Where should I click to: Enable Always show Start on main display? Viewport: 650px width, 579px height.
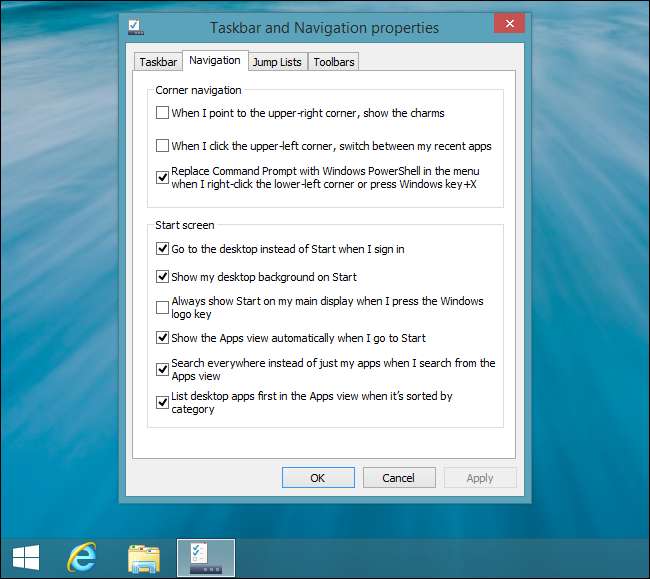163,307
